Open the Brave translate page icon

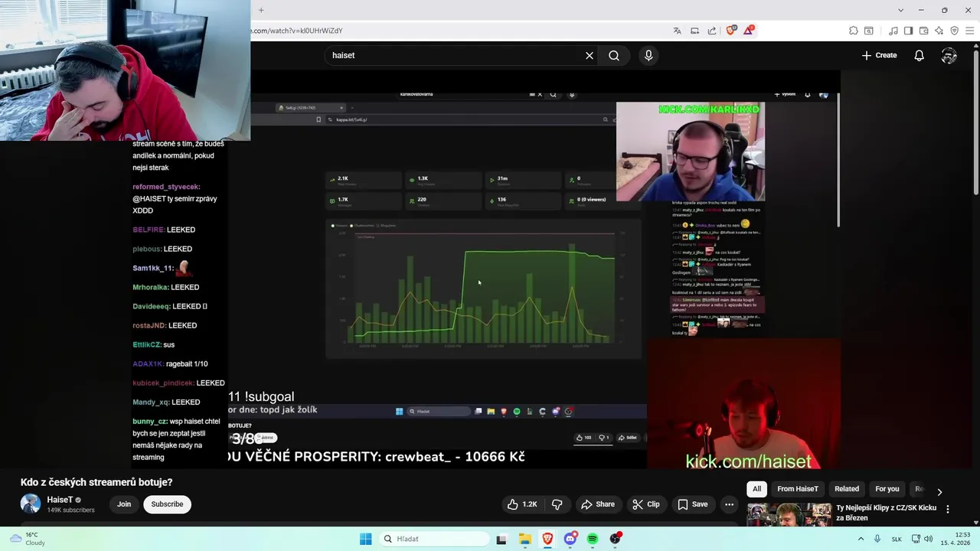pos(677,31)
